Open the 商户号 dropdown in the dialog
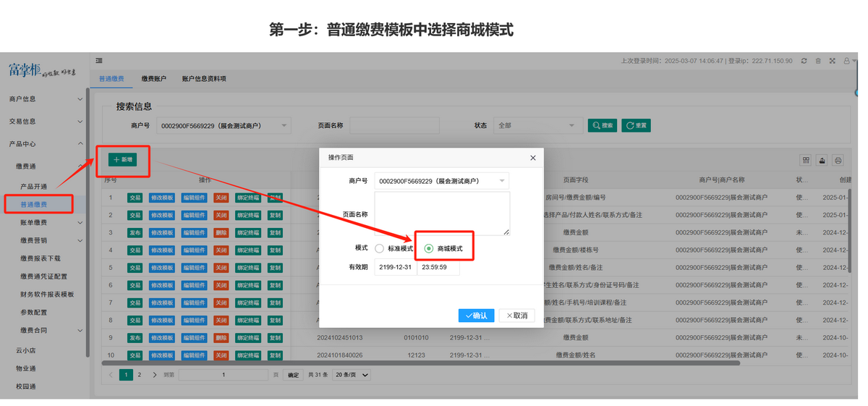The width and height of the screenshot is (868, 406). pos(441,181)
